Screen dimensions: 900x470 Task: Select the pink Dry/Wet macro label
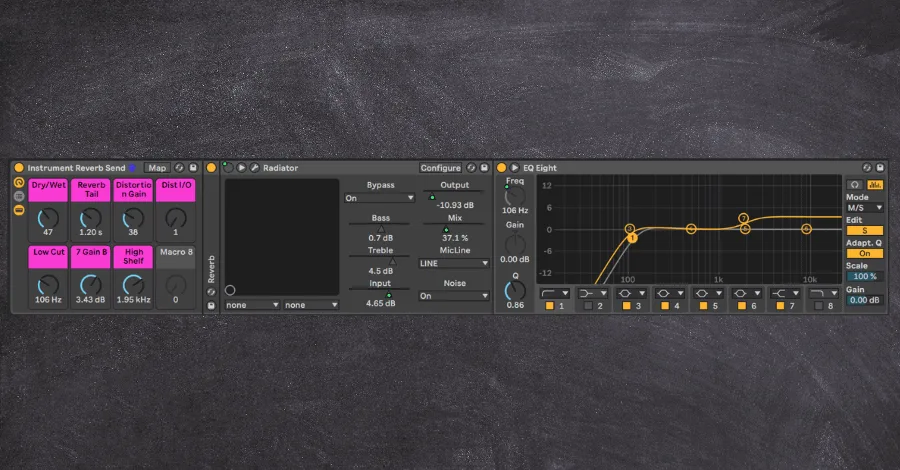point(48,190)
